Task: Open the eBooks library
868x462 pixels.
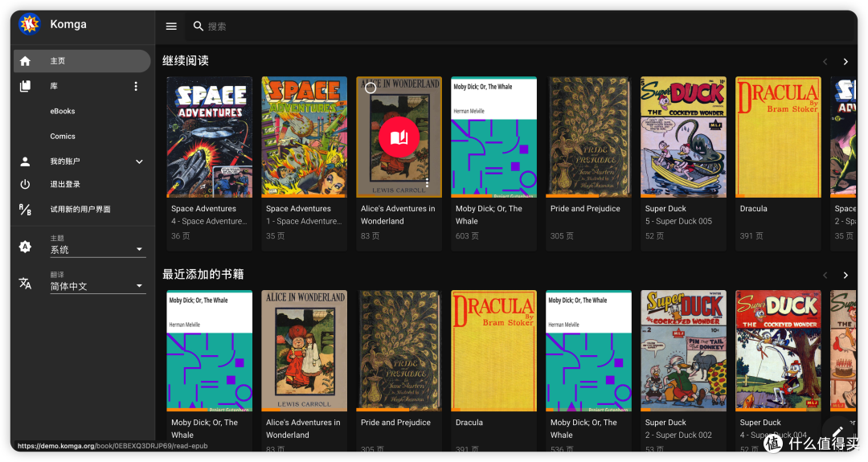Action: point(63,111)
